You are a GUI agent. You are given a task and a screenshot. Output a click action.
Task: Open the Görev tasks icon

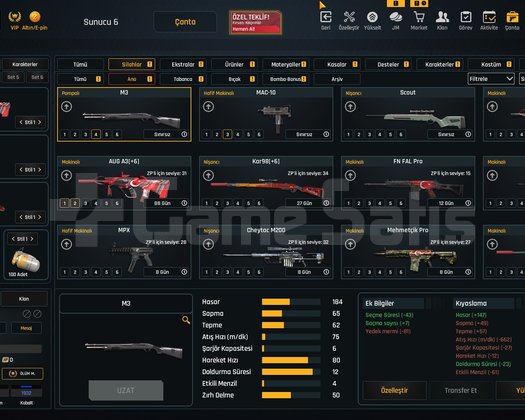465,17
